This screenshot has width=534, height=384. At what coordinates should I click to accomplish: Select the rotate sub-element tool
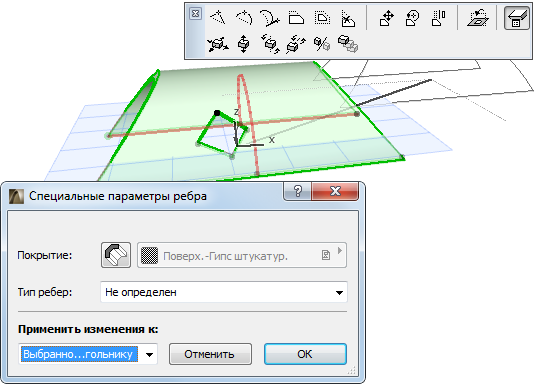point(413,18)
